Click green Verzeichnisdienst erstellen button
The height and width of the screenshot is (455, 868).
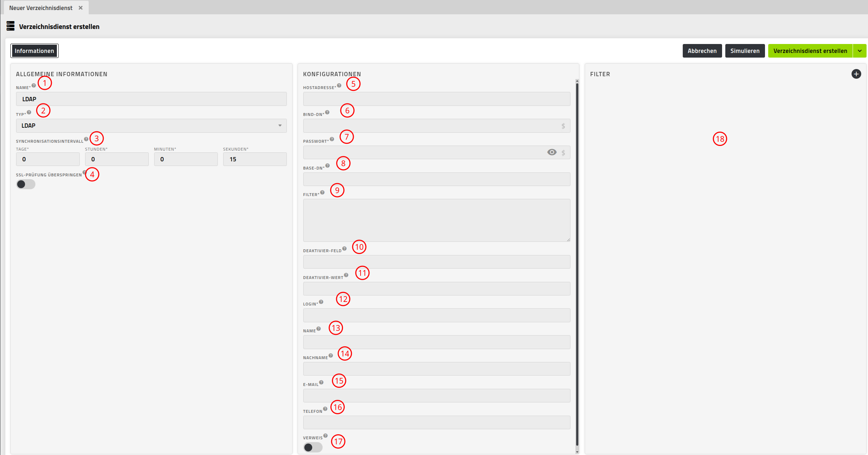810,51
